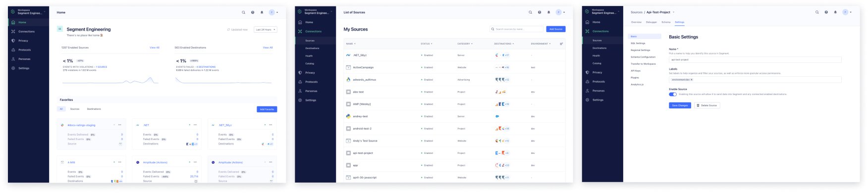868x193 pixels.
Task: Click the adwords_auttmus Google Ads icon
Action: coord(348,80)
